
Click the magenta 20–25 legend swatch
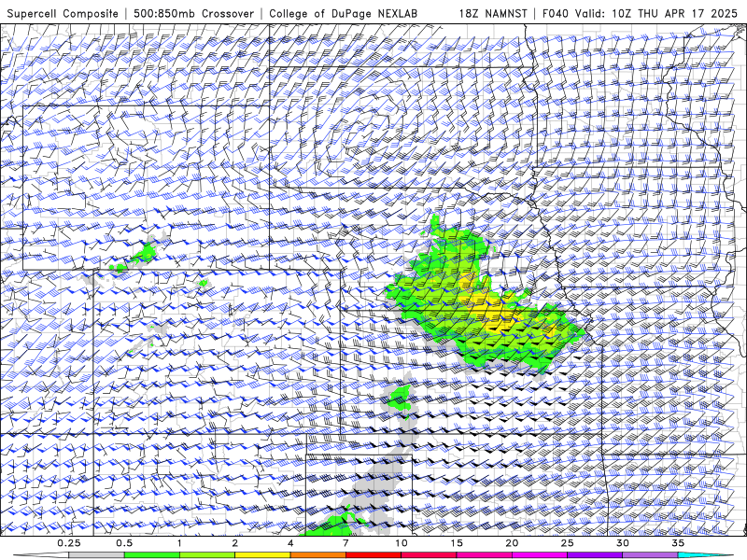tap(540, 555)
